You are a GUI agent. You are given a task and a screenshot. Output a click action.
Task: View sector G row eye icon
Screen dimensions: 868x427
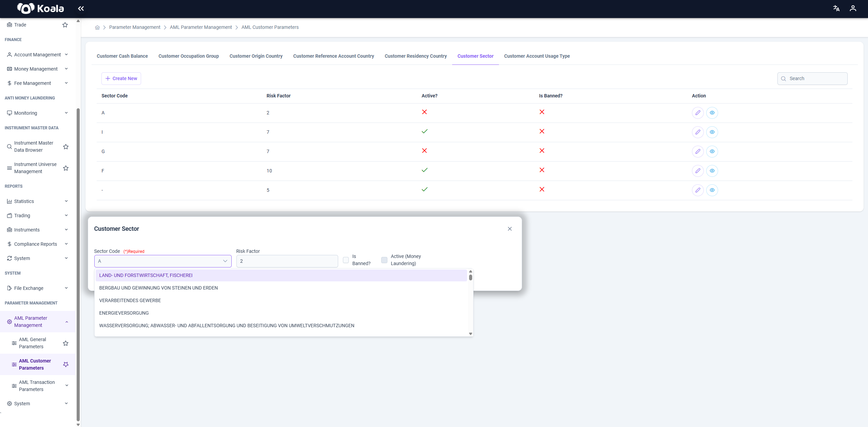(x=712, y=151)
